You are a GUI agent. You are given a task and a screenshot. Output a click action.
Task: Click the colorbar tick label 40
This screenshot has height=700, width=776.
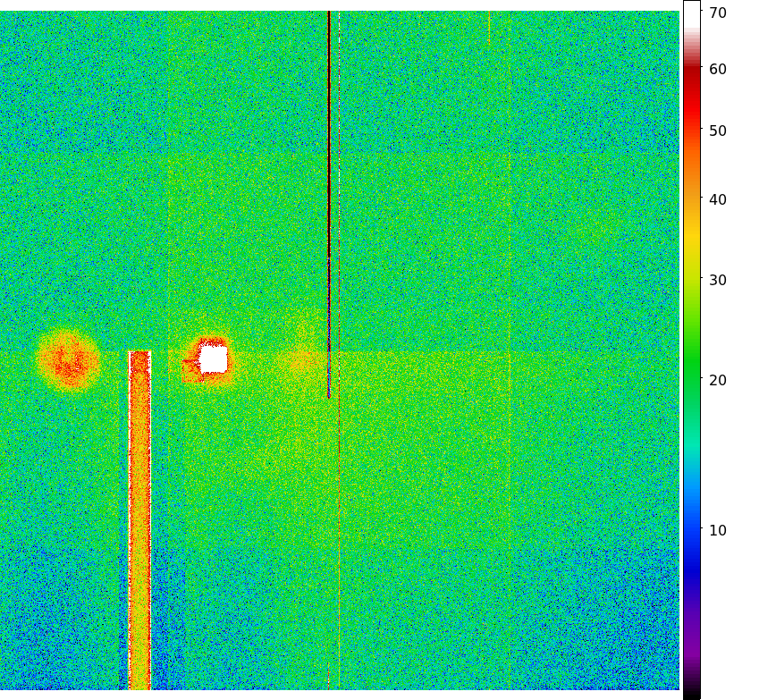point(717,200)
